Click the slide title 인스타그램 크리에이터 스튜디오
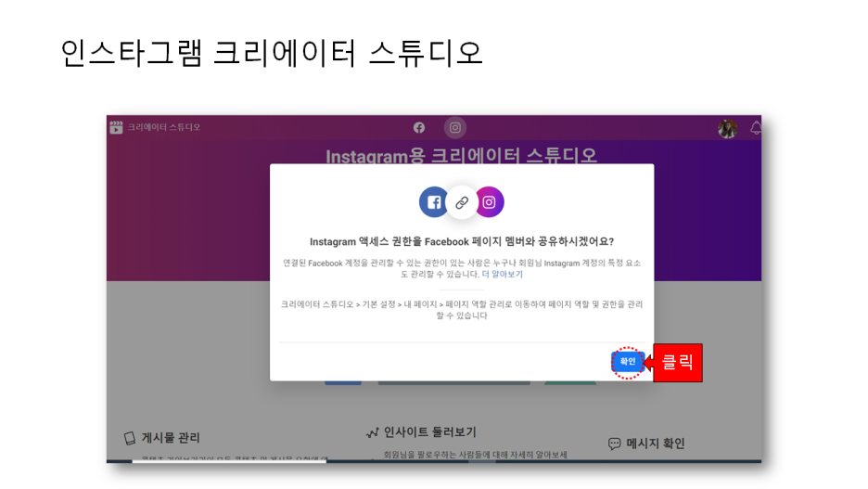Screen dimensions: 868x489 271,53
